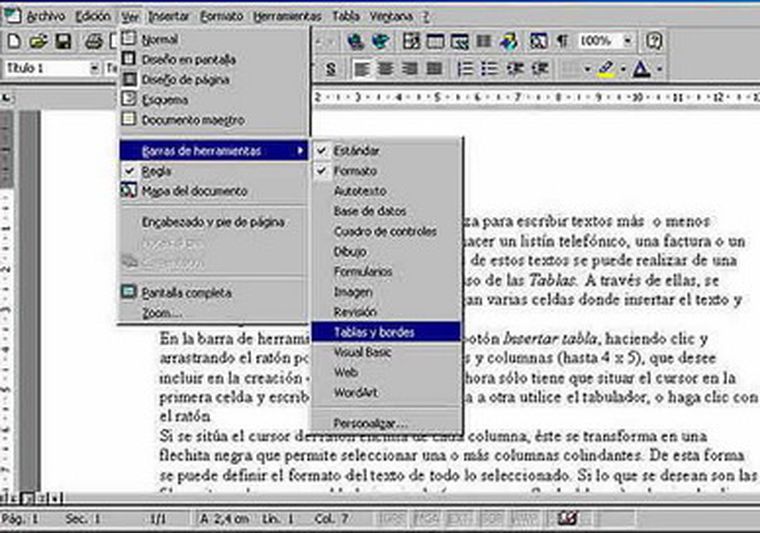Open the Tabla menu
The height and width of the screenshot is (533, 760).
coord(346,16)
